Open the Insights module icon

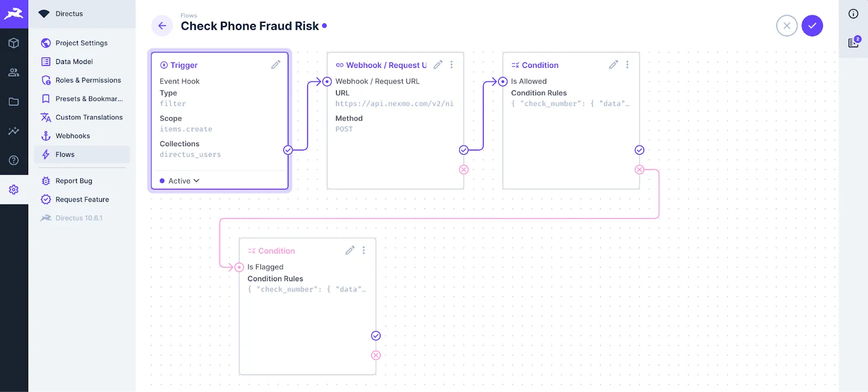[14, 131]
